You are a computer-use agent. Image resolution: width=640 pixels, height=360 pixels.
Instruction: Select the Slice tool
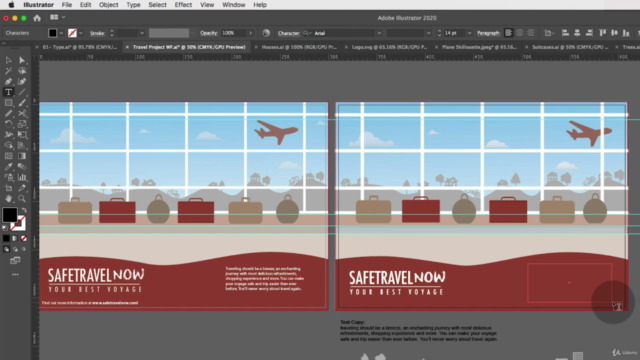(x=22, y=188)
